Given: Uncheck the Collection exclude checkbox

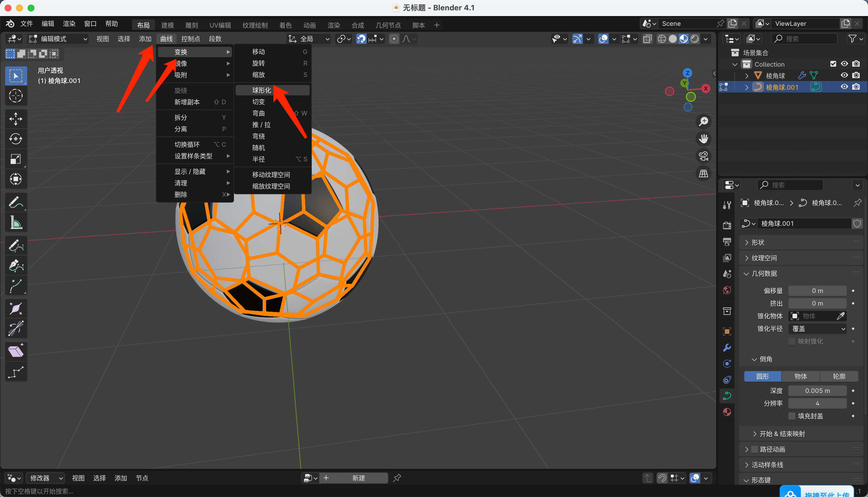Looking at the screenshot, I should 833,64.
